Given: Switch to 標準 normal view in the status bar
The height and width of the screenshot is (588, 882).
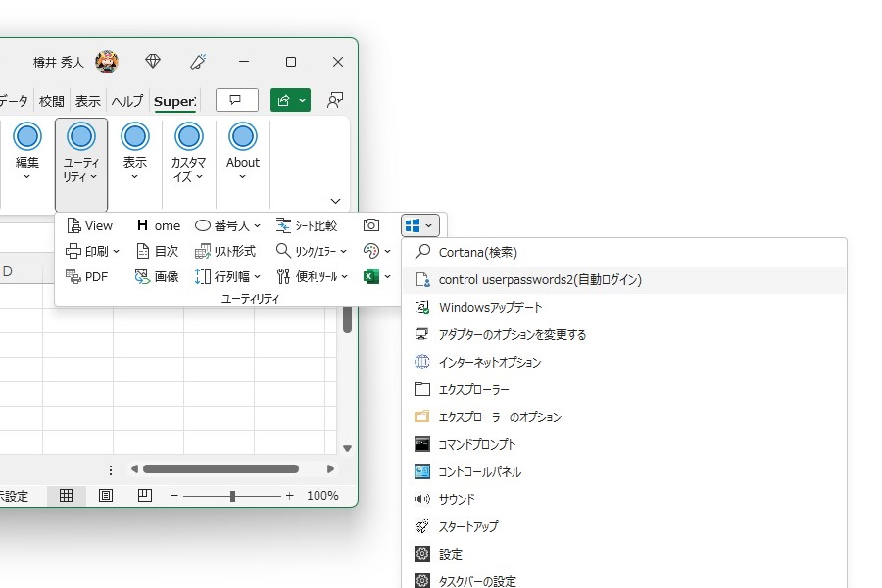Looking at the screenshot, I should pyautogui.click(x=66, y=495).
